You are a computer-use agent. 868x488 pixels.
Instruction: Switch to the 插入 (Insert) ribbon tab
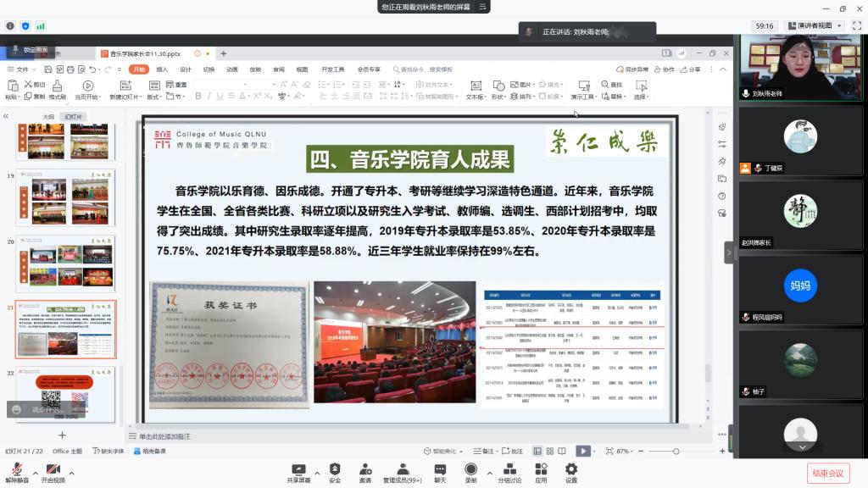coord(162,69)
